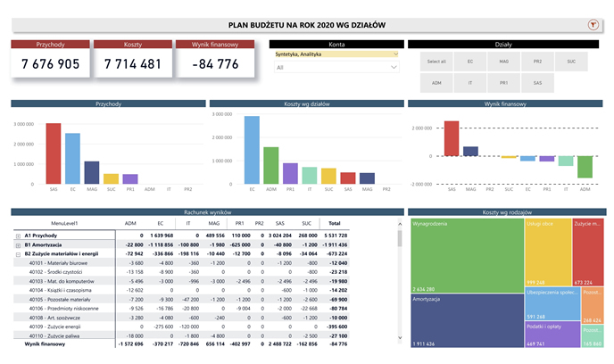614x364 pixels.
Task: Open the Konta 'All' dropdown
Action: point(336,67)
